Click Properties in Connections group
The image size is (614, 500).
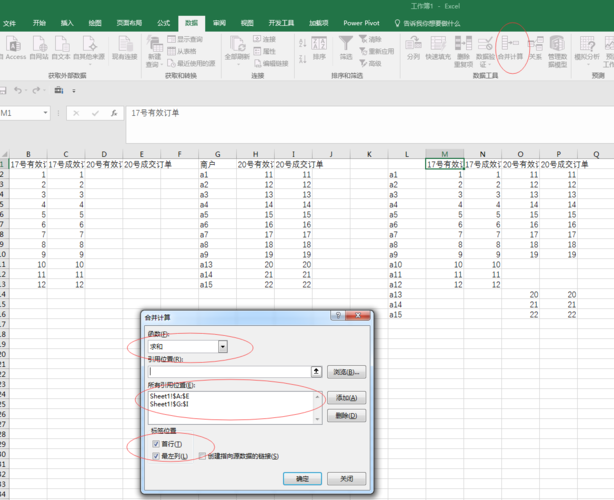265,51
